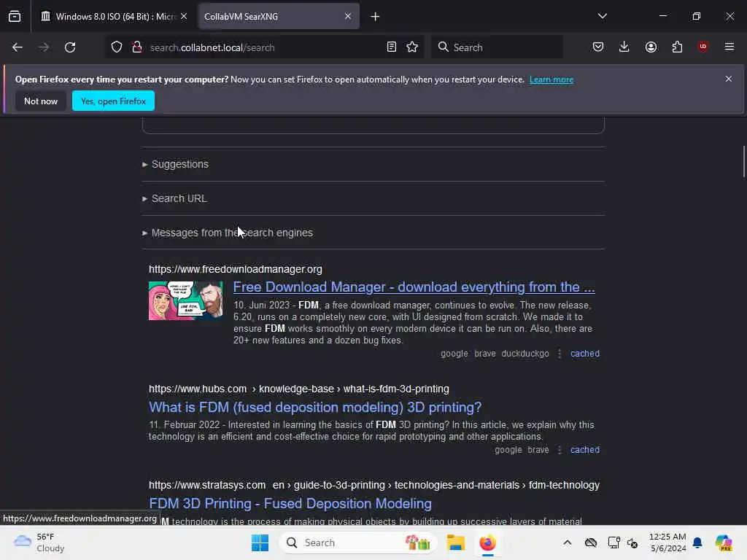This screenshot has height=560, width=747.
Task: Click the page vertical scrollbar thumb
Action: [743, 162]
